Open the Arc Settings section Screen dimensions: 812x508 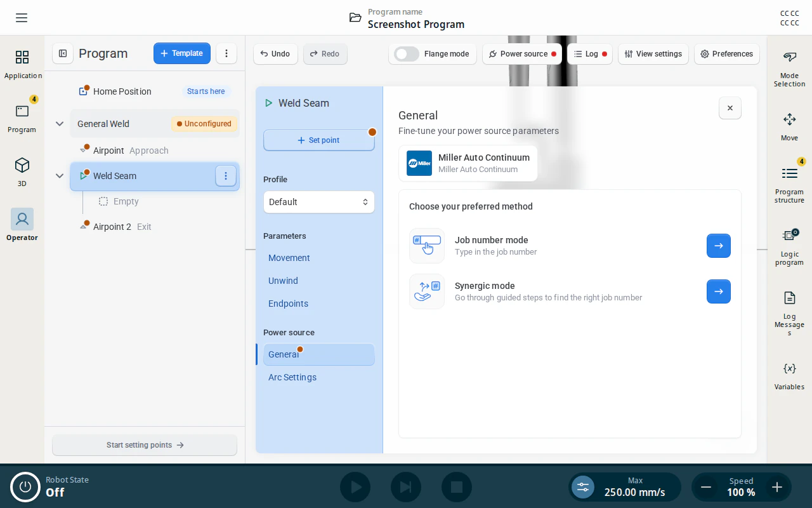[292, 377]
